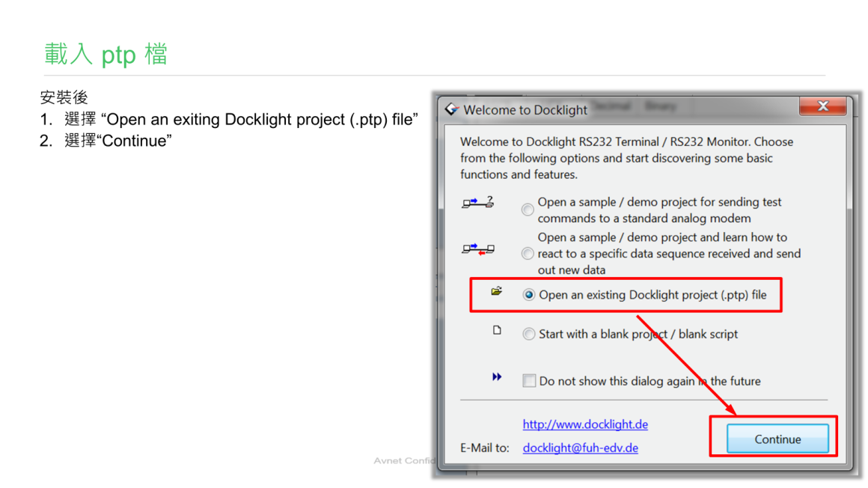Enable Do not show this dialog again checkbox
Screen dimensions: 868x488
coord(529,381)
